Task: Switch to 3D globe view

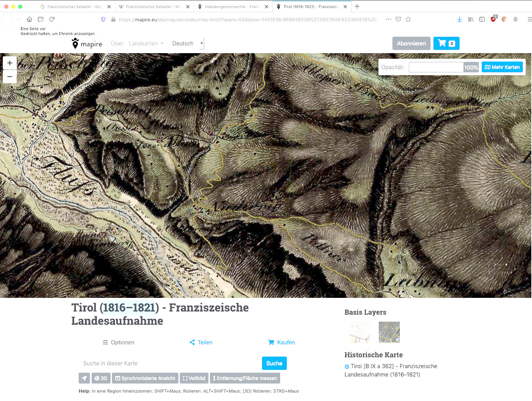Action: (101, 378)
